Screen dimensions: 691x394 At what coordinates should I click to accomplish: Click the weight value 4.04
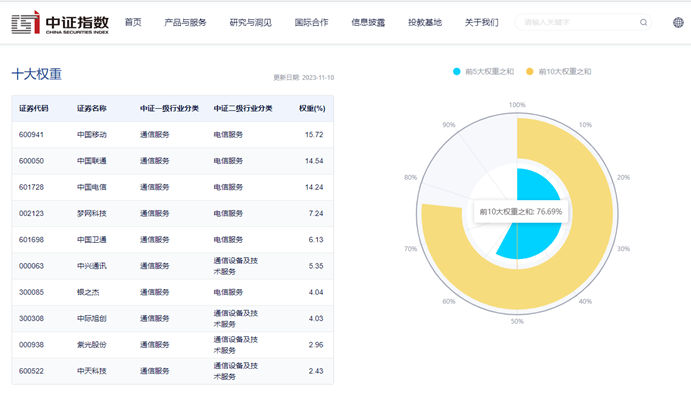[x=316, y=292]
